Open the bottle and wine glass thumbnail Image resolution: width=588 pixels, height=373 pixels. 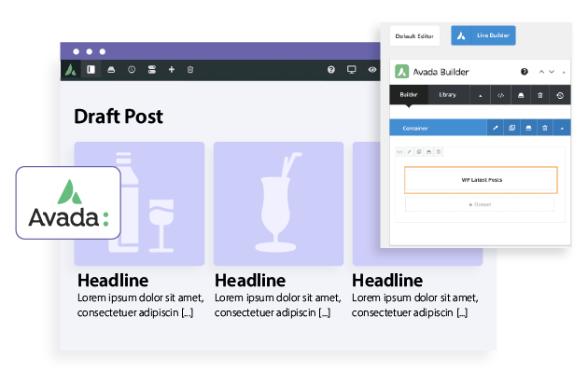139,203
